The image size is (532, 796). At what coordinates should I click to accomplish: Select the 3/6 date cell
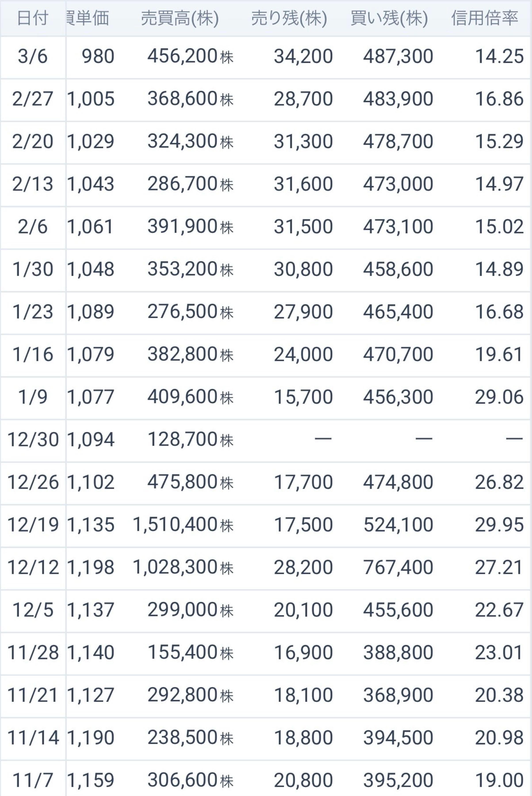point(32,56)
